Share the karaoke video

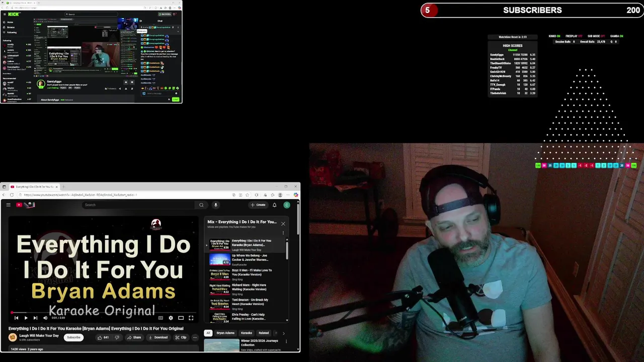coord(134,337)
